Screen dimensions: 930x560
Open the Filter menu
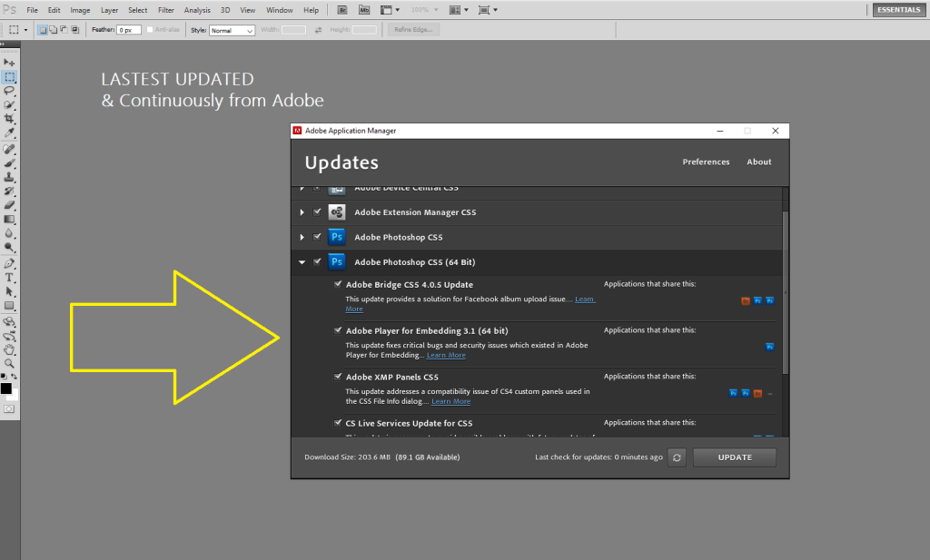[x=165, y=10]
